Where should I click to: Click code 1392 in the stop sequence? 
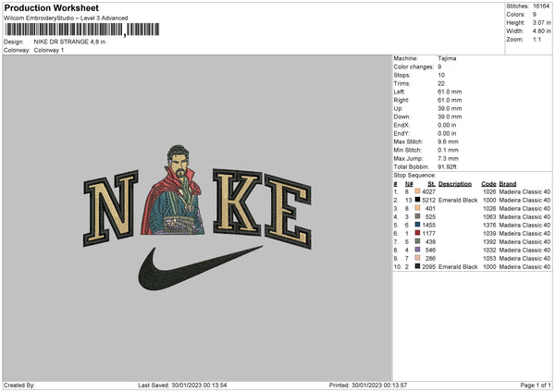pyautogui.click(x=489, y=241)
